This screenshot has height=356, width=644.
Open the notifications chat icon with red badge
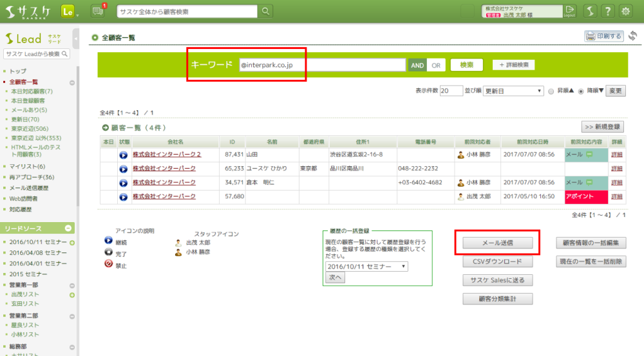(x=98, y=11)
